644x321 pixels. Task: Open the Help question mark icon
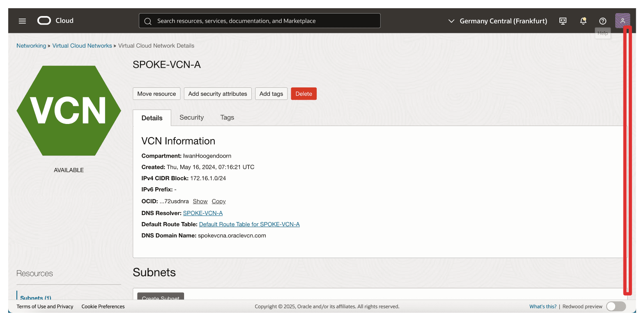603,21
